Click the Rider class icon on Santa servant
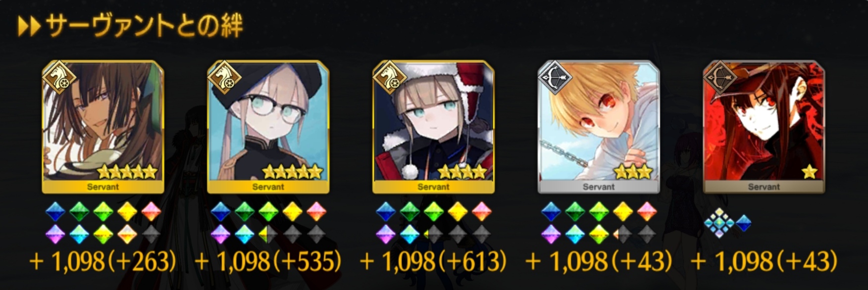The image size is (868, 290). point(390,77)
